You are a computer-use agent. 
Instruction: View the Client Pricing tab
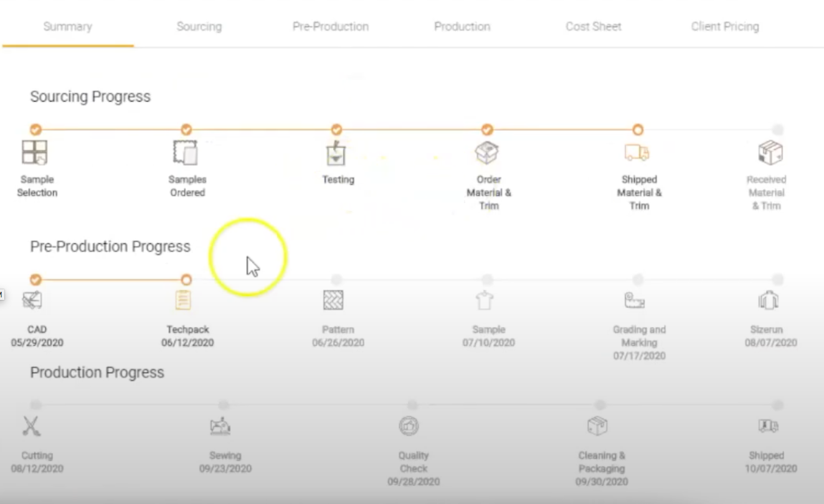pos(725,27)
